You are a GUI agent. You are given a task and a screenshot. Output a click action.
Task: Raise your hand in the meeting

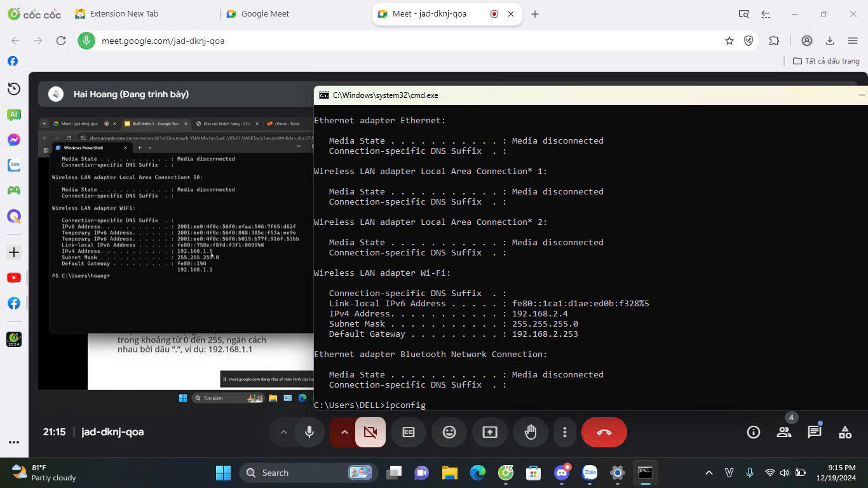(531, 432)
